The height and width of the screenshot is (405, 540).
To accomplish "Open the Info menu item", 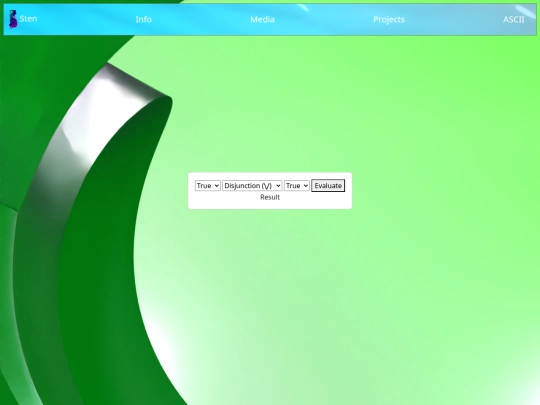I will coord(144,19).
